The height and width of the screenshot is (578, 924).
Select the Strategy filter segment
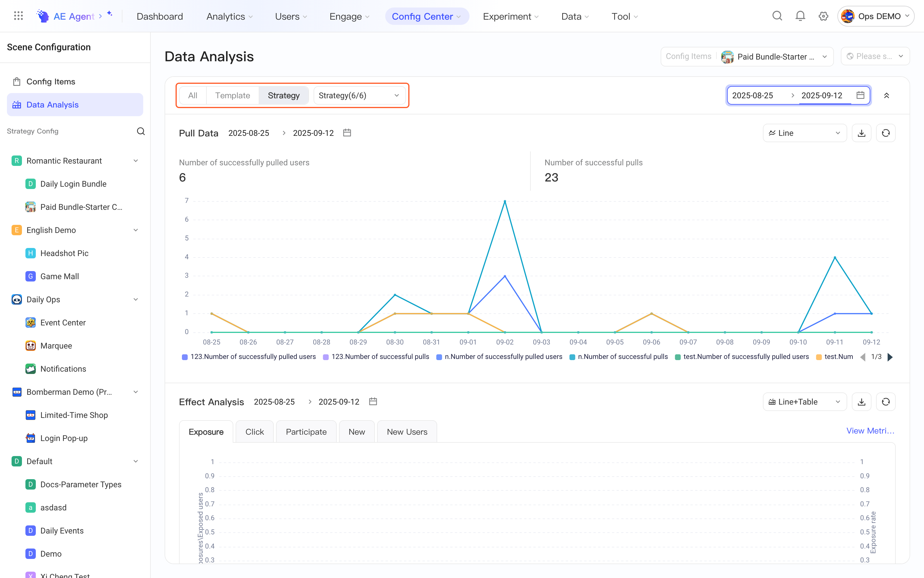(x=284, y=95)
